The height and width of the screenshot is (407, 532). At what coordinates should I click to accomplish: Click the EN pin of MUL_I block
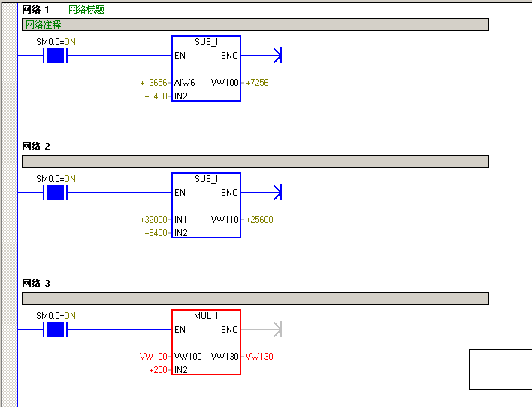tap(180, 330)
